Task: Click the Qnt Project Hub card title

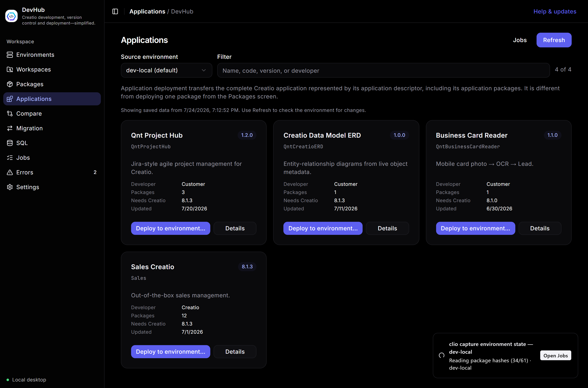Action: [157, 135]
